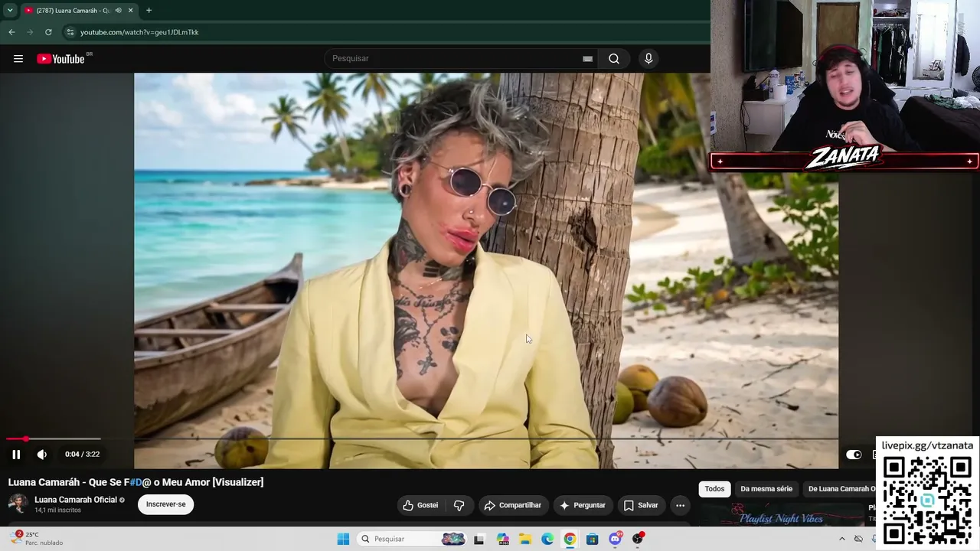Close the Luana Camaráh tab

[x=130, y=10]
